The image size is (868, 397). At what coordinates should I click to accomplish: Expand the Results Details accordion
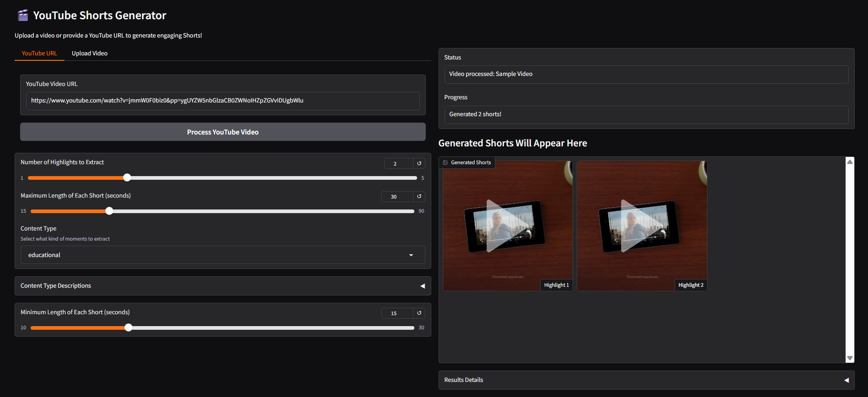click(x=646, y=380)
